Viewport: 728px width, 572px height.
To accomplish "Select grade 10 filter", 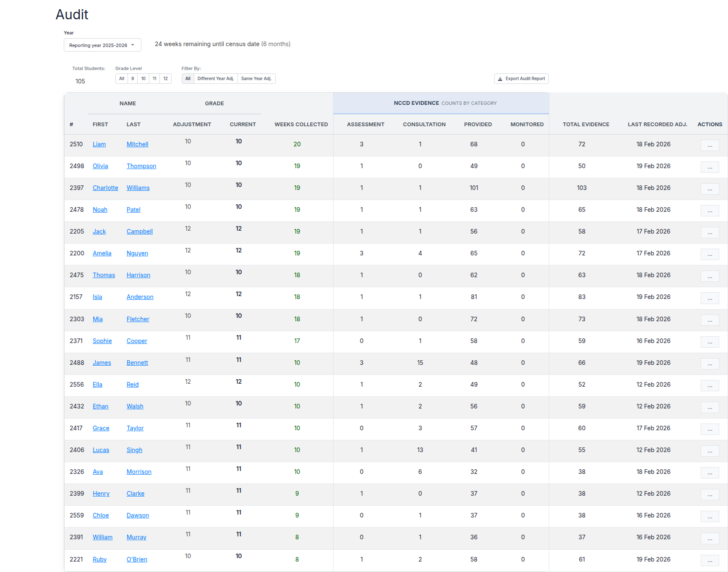I will coord(144,79).
